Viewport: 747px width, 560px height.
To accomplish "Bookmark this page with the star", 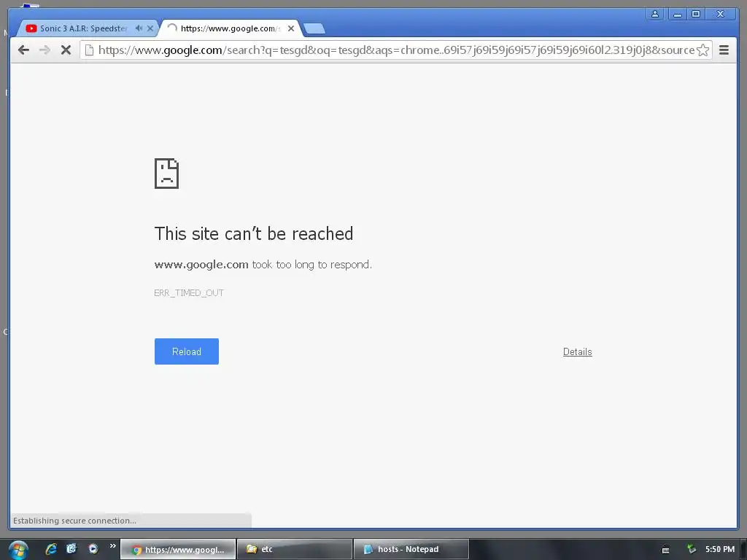I will (703, 50).
